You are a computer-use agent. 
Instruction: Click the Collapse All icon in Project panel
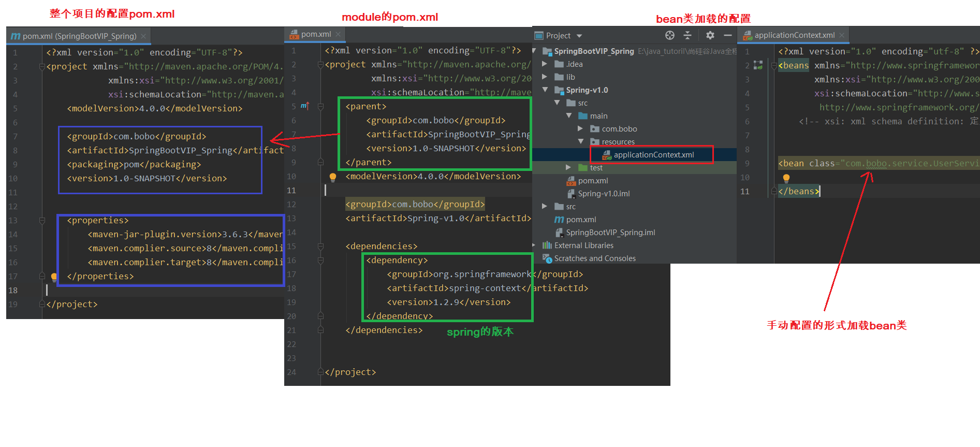coord(688,35)
